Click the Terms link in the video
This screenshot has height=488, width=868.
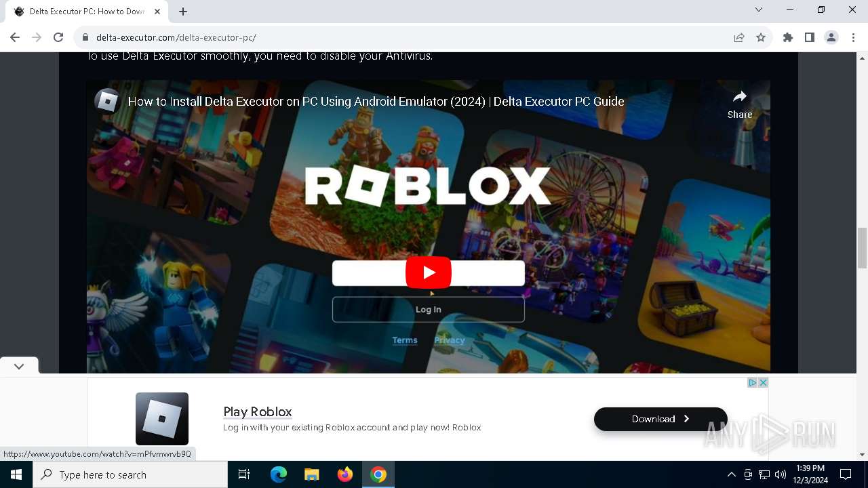point(405,340)
